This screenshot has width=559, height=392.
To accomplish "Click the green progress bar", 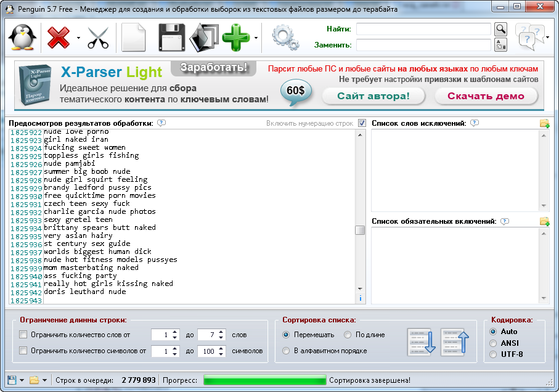I will tap(265, 380).
